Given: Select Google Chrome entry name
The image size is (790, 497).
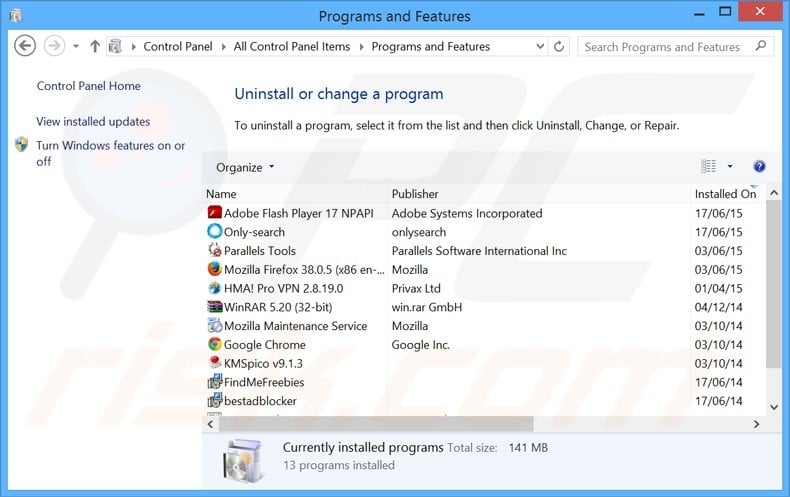Looking at the screenshot, I should pos(265,345).
